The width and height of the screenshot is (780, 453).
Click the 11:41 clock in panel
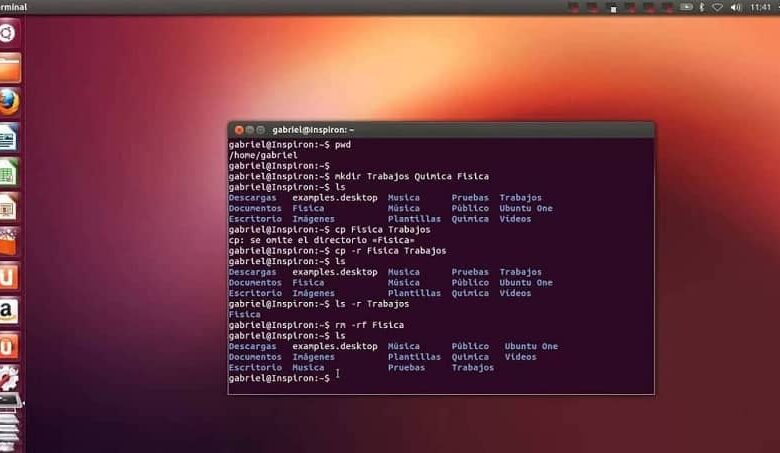click(761, 7)
